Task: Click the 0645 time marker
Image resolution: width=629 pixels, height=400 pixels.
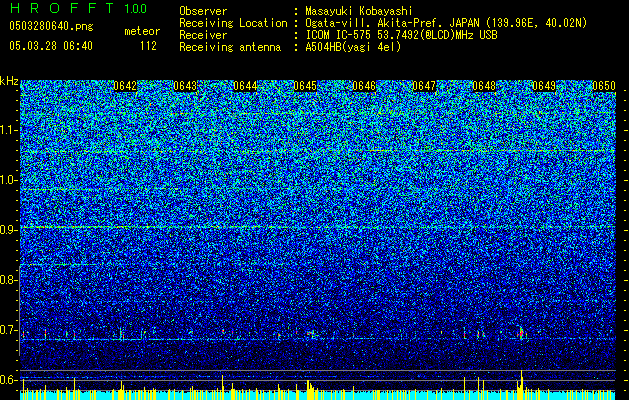Action: coord(305,86)
